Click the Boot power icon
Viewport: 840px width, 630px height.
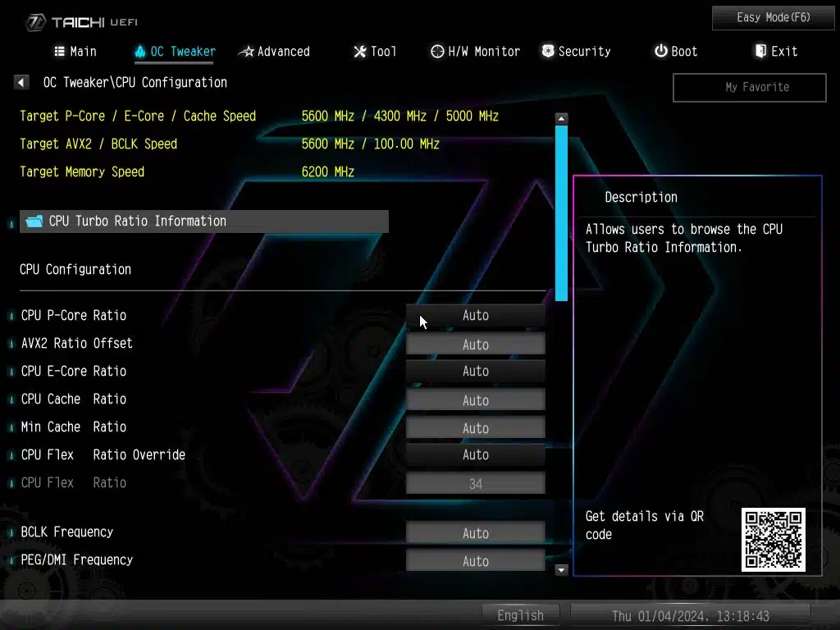tap(660, 52)
